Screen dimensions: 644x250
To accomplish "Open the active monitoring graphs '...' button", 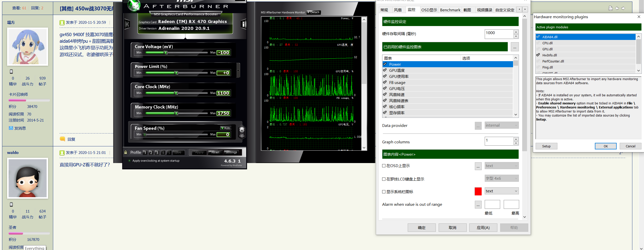I will click(515, 47).
